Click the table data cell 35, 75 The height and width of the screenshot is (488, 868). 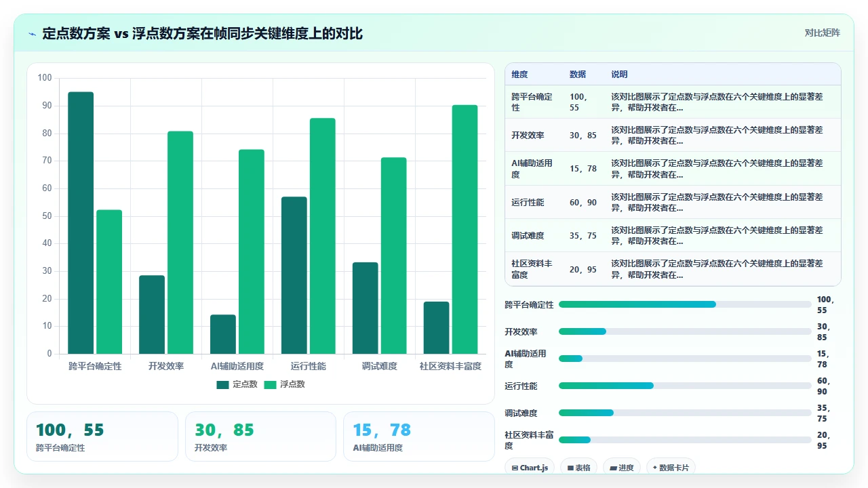click(x=583, y=235)
